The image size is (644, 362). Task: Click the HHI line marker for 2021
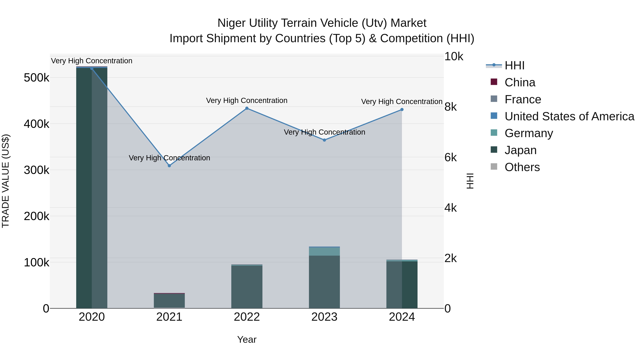point(169,166)
